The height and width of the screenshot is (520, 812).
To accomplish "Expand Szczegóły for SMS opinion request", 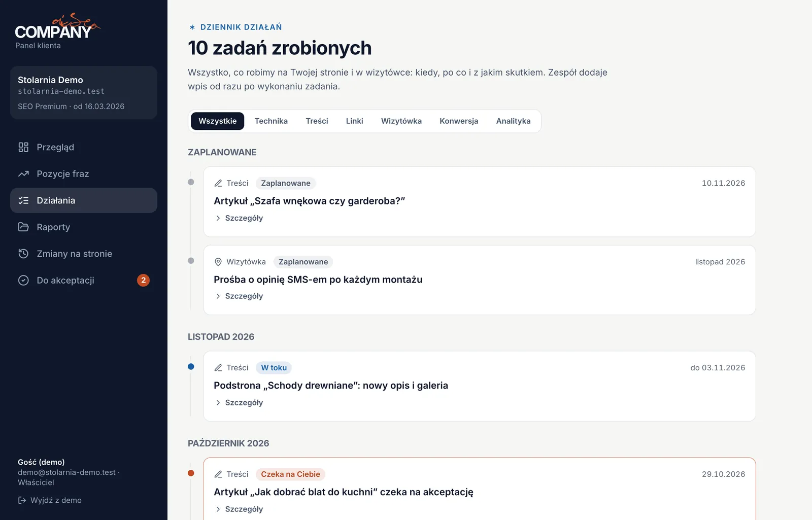I will [x=239, y=296].
